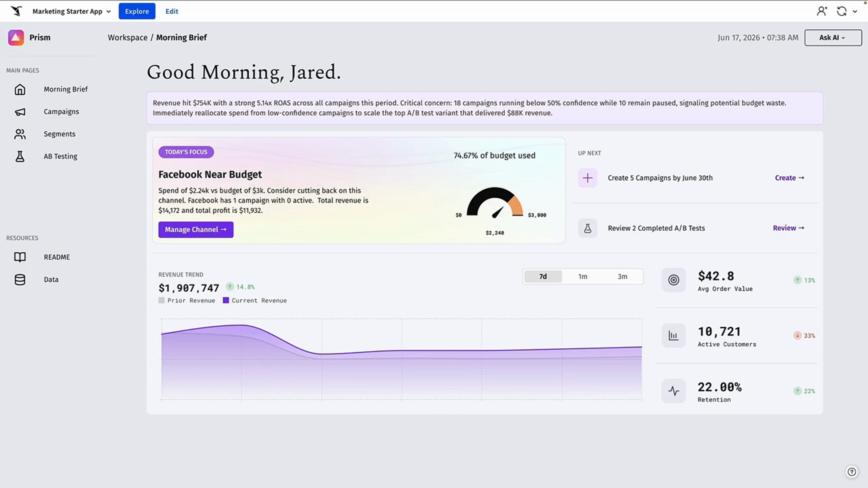Image resolution: width=868 pixels, height=488 pixels.
Task: Click the Avg Order Value target icon
Action: [x=674, y=280]
